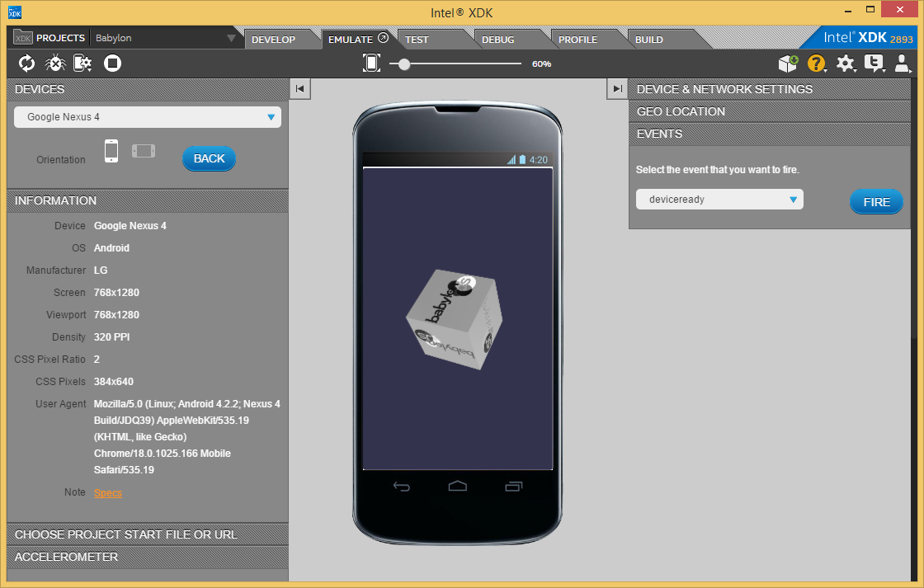Select landscape orientation icon
Image resolution: width=924 pixels, height=588 pixels.
coord(144,151)
